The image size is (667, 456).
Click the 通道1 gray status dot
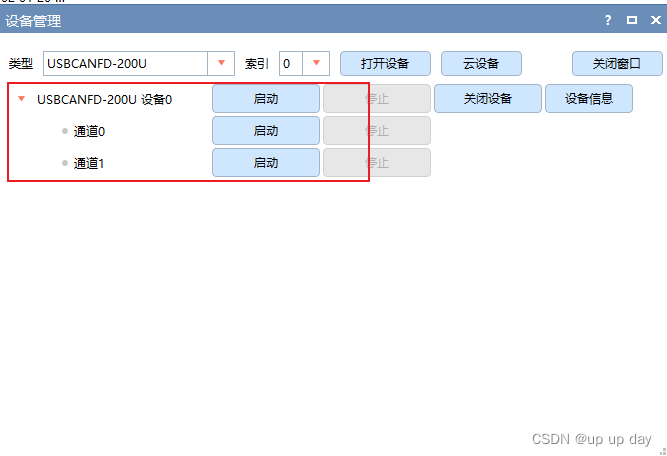[x=65, y=163]
